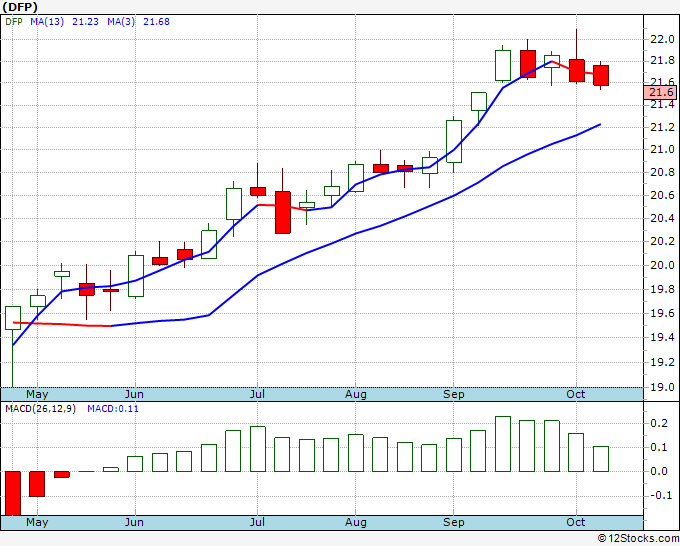Select the MA(13) legend label

(x=47, y=22)
